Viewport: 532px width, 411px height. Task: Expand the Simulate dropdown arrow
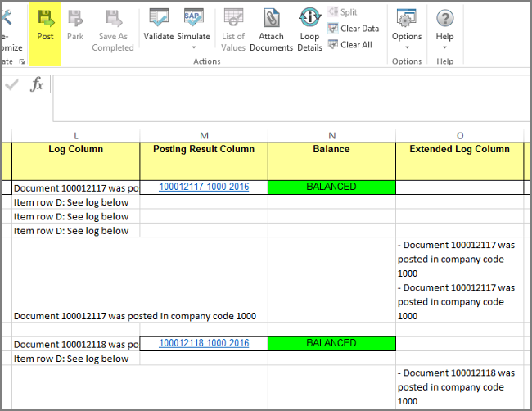point(194,47)
